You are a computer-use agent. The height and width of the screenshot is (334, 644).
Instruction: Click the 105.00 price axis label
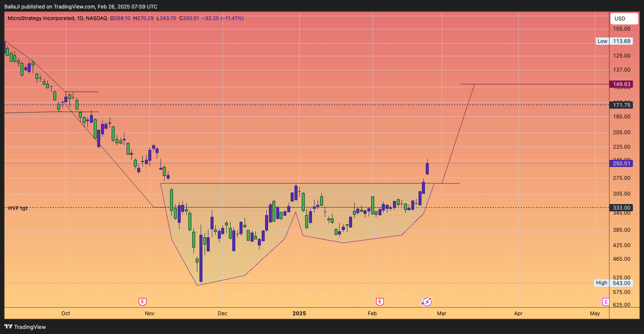(621, 29)
